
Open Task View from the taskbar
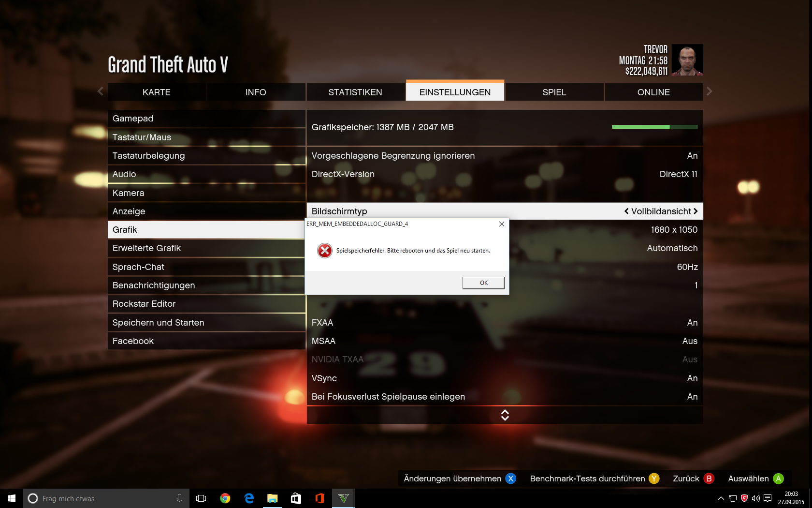tap(201, 498)
